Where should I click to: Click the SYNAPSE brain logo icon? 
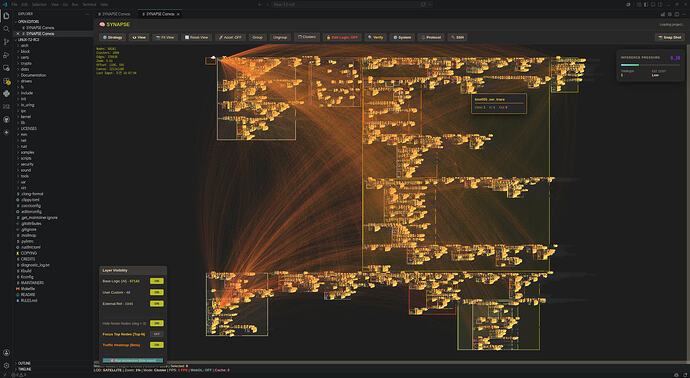click(x=102, y=25)
